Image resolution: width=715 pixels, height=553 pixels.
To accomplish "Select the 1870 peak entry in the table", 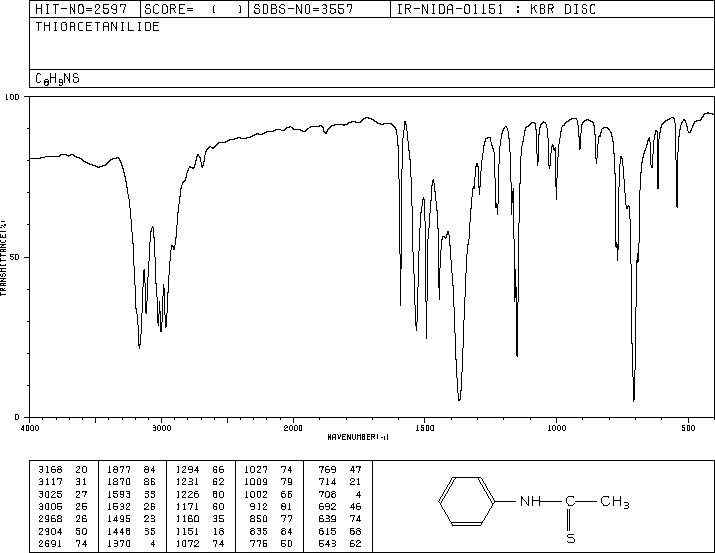I will [x=131, y=481].
